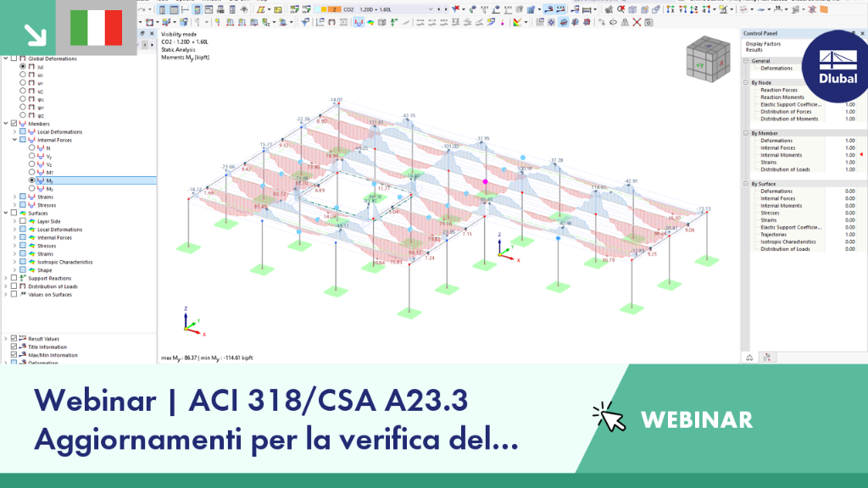Image resolution: width=868 pixels, height=488 pixels.
Task: Click the view cube navigator
Action: click(708, 59)
